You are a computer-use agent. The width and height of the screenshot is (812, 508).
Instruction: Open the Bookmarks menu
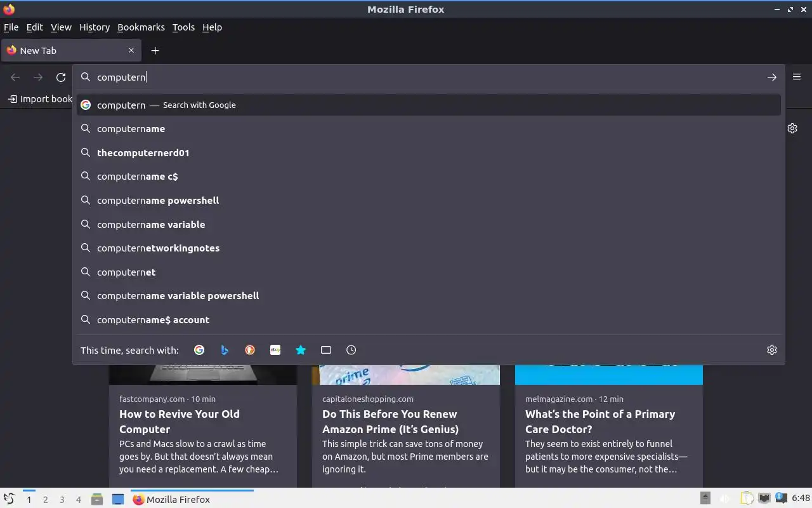141,27
